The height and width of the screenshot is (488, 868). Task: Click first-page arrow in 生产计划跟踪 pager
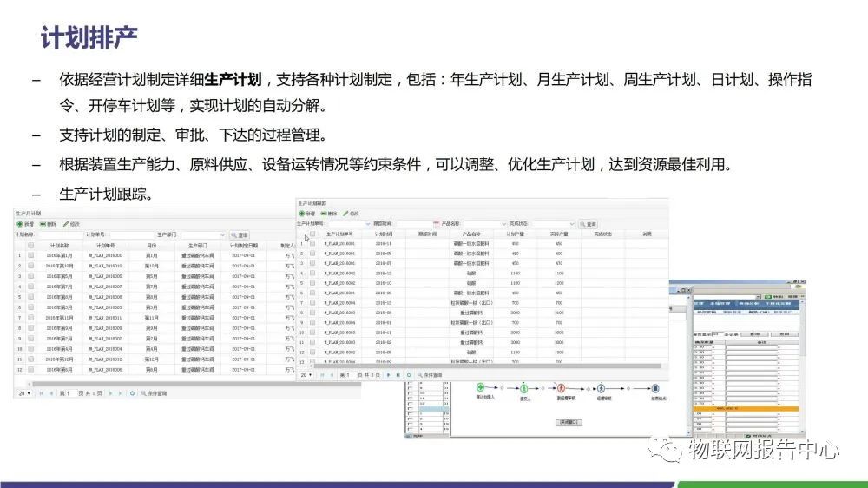(x=322, y=375)
